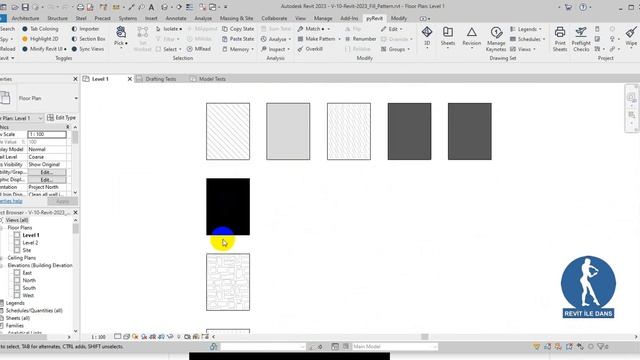Open the Groups dropdown
The width and height of the screenshot is (640, 360).
click(x=396, y=49)
